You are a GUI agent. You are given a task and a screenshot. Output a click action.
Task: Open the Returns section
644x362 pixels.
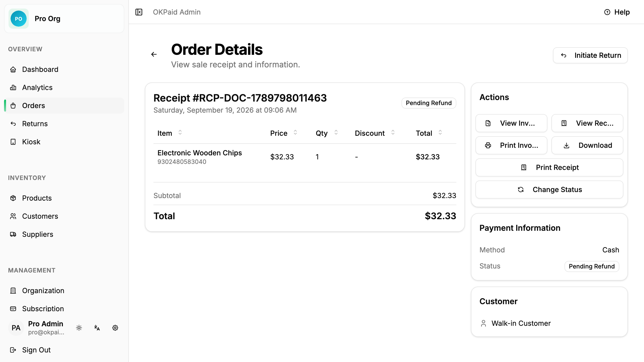pos(64,124)
